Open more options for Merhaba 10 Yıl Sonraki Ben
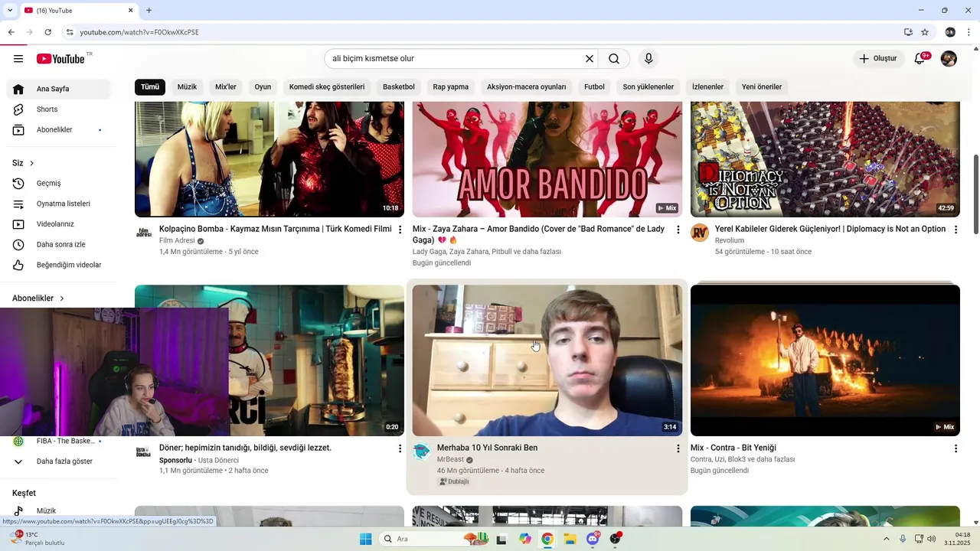 678,448
